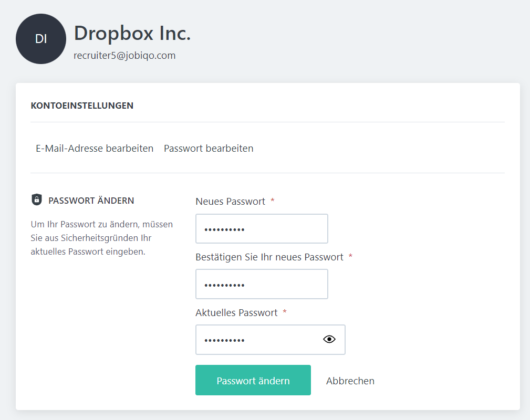Click the lock shield icon beside Passwort ändern
The image size is (530, 420).
pos(36,199)
